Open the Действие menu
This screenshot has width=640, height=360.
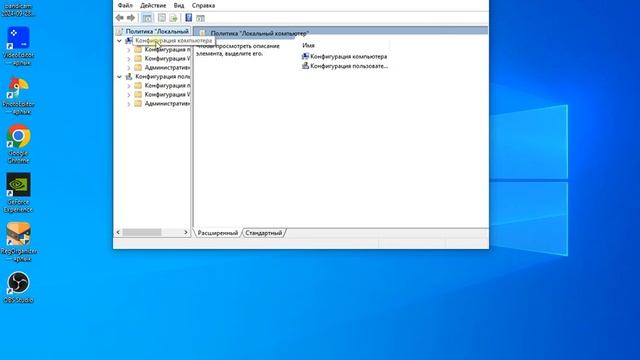(x=153, y=5)
